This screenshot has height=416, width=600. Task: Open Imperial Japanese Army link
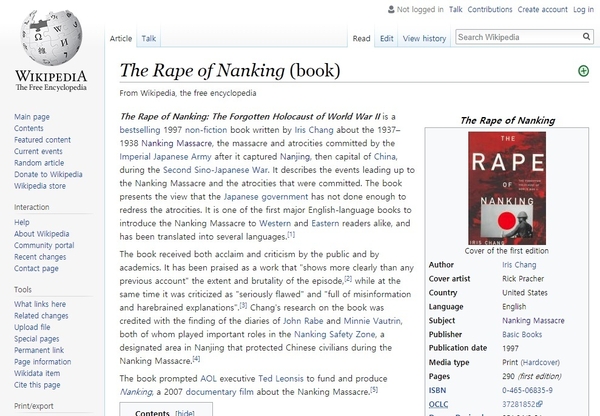[165, 157]
